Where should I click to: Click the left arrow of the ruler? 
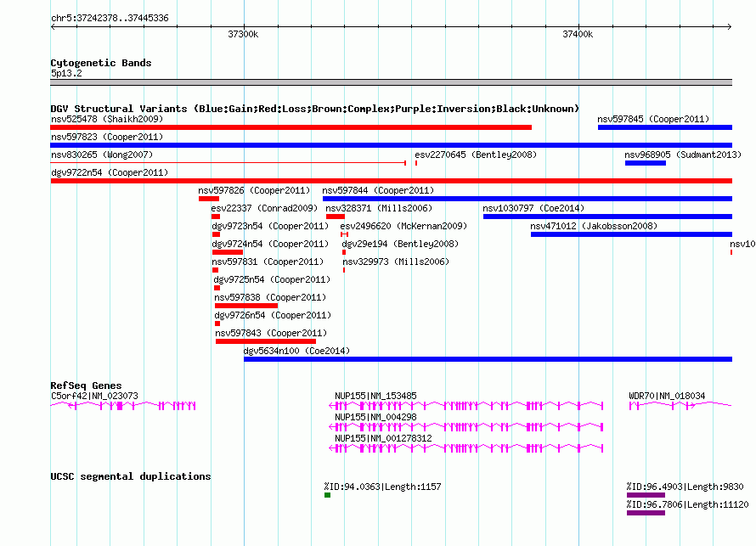pos(53,26)
